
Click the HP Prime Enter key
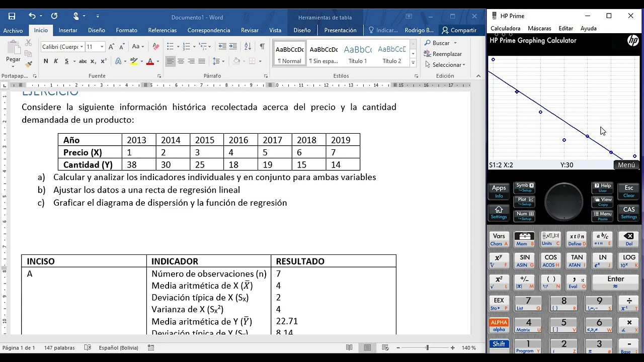[x=616, y=282]
